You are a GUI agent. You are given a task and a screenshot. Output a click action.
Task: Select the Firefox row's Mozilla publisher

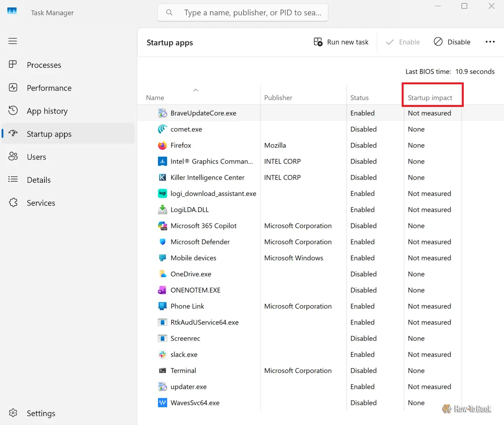(x=275, y=145)
